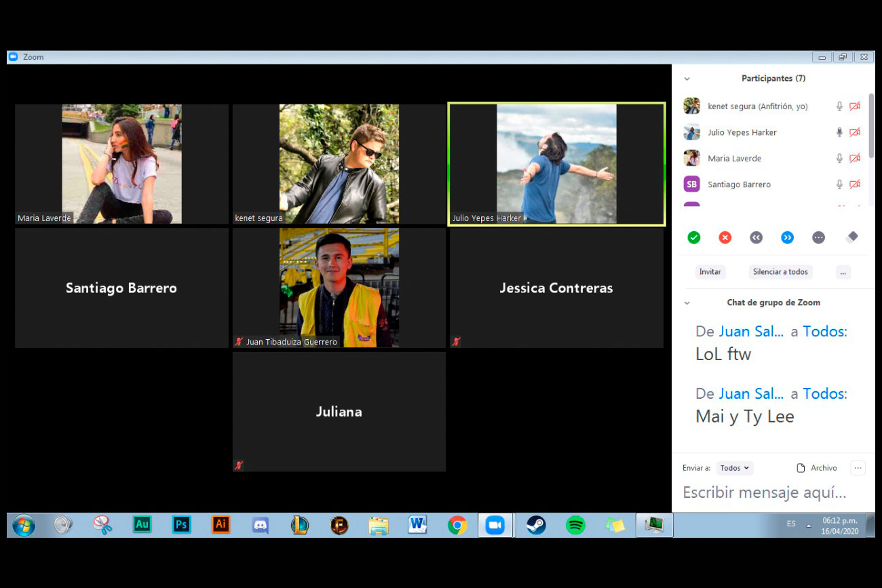Click the red No reaction icon
This screenshot has height=588, width=882.
pos(725,237)
